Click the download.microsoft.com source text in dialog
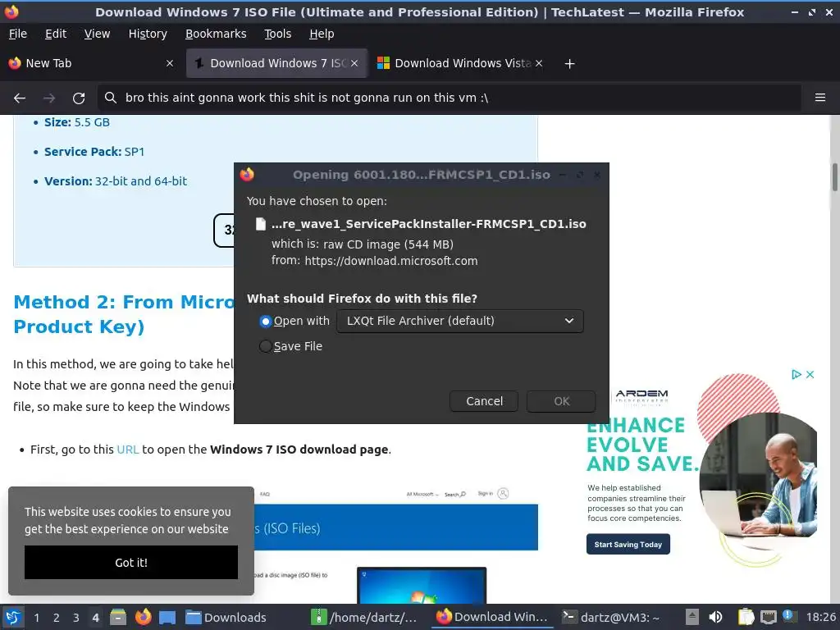Viewport: 840px width, 630px height. [x=391, y=261]
